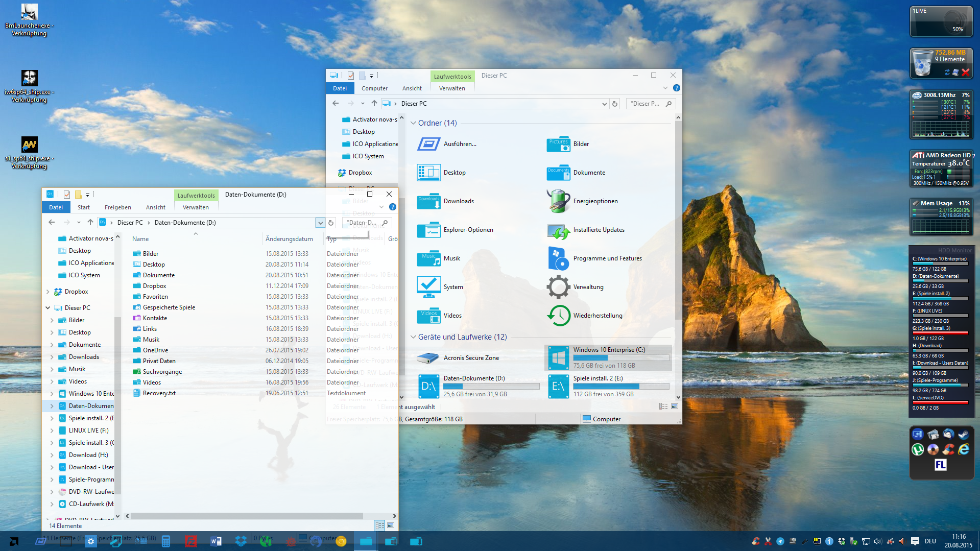
Task: Click the volume speaker icon in system tray
Action: pyautogui.click(x=878, y=541)
